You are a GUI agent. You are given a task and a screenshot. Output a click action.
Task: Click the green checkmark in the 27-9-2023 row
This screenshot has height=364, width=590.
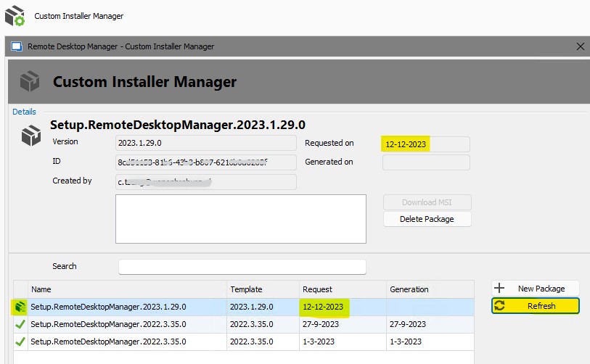(20, 324)
